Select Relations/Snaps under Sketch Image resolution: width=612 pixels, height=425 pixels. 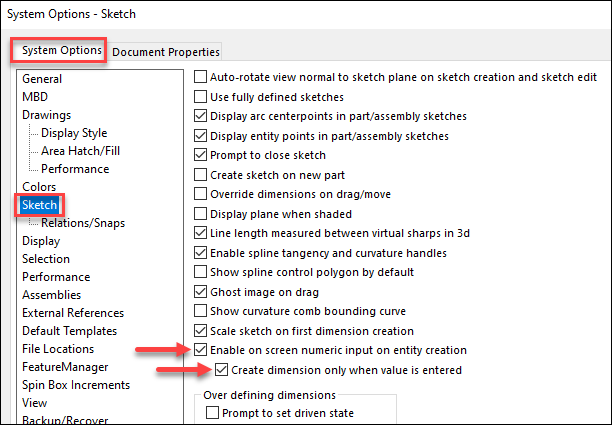click(x=83, y=223)
